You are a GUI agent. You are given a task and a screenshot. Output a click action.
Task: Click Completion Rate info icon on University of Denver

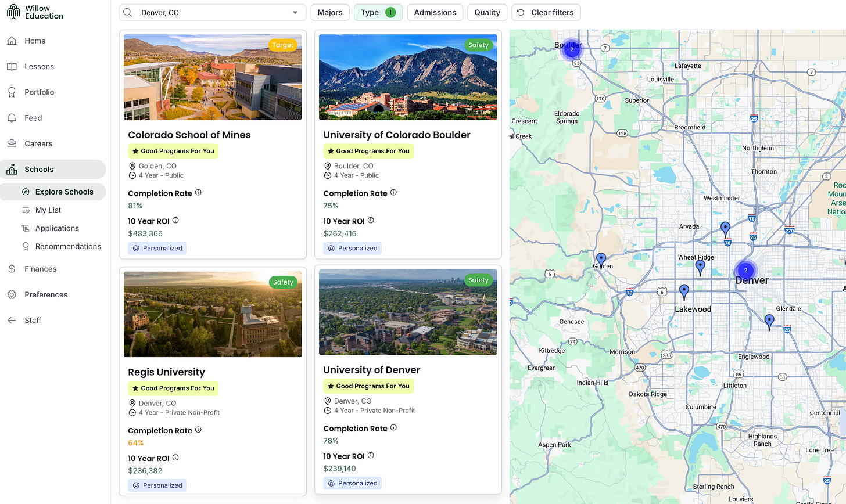(393, 427)
